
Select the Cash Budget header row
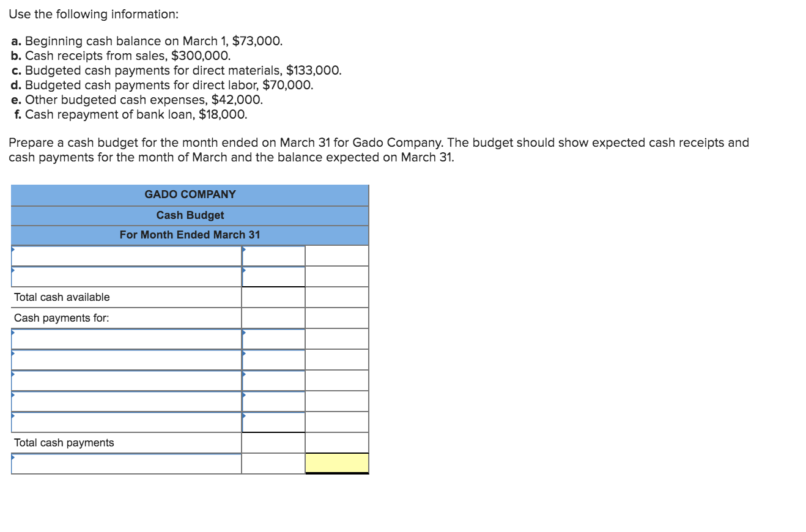point(190,215)
